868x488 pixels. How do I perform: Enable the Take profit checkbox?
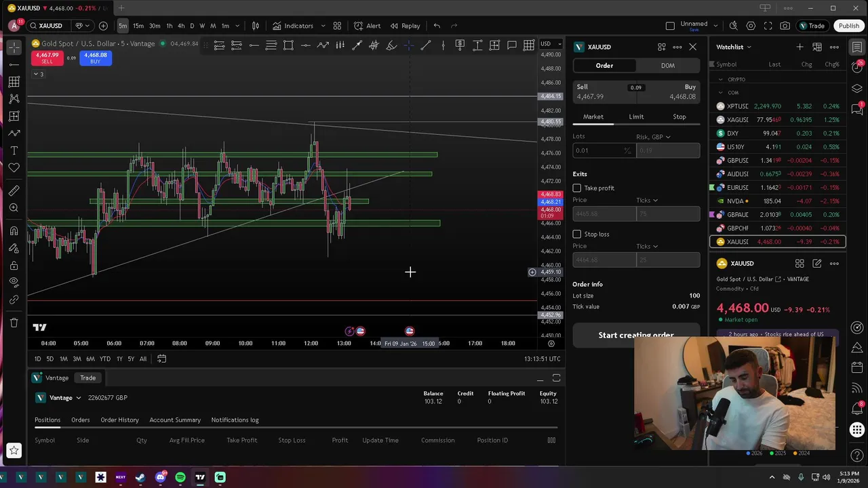pos(577,188)
